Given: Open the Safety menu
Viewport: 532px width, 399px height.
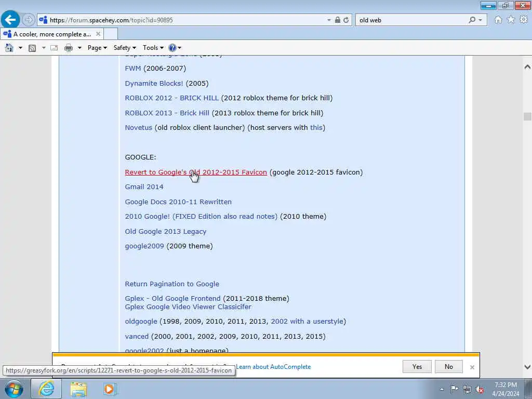Looking at the screenshot, I should pos(125,48).
